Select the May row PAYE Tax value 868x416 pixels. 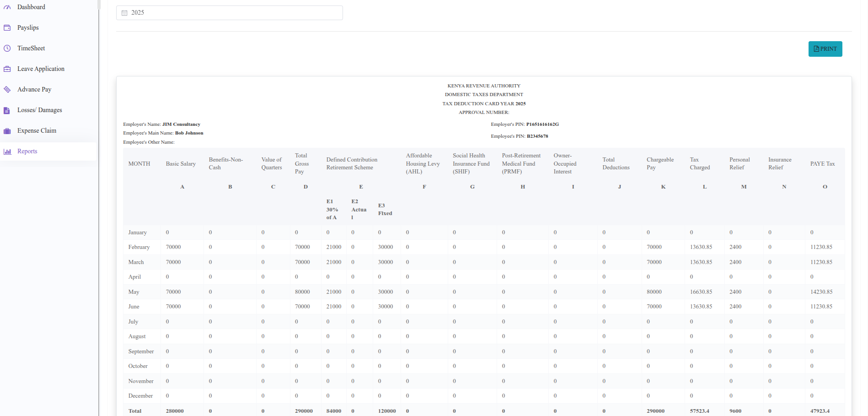[x=821, y=292]
